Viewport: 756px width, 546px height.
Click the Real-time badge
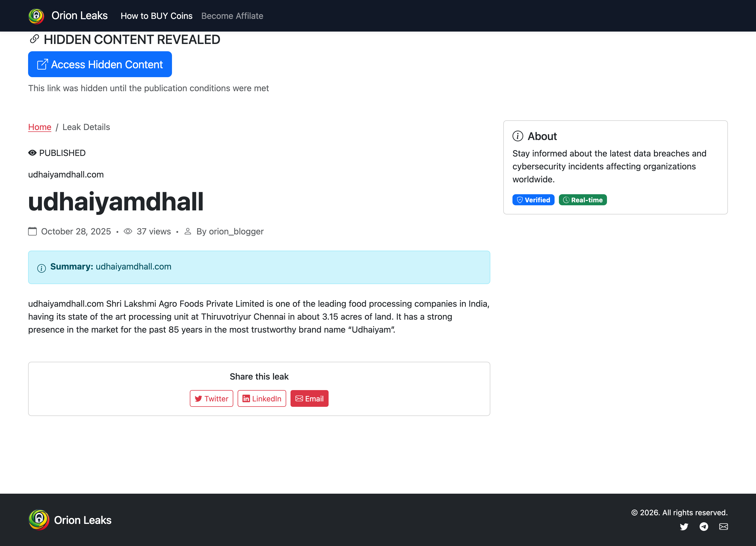[x=583, y=200]
